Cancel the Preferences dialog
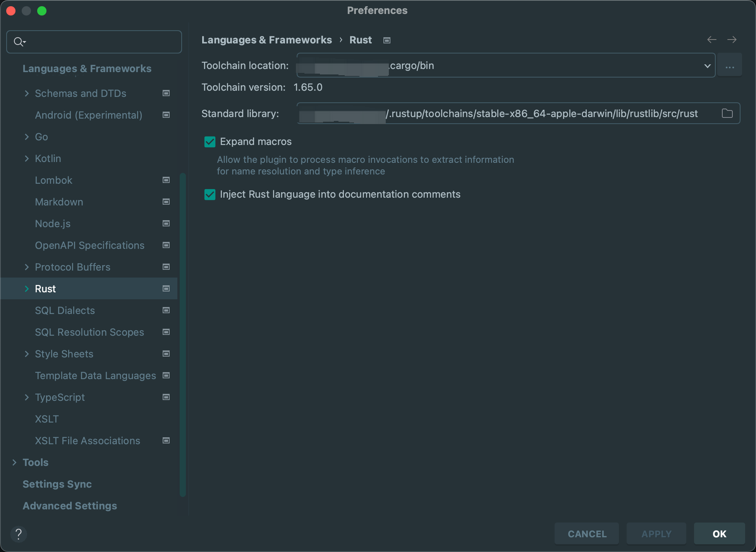756x552 pixels. coord(587,533)
